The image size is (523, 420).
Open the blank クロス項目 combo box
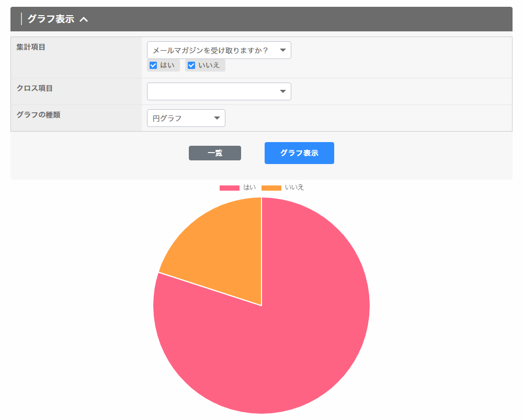[x=212, y=91]
